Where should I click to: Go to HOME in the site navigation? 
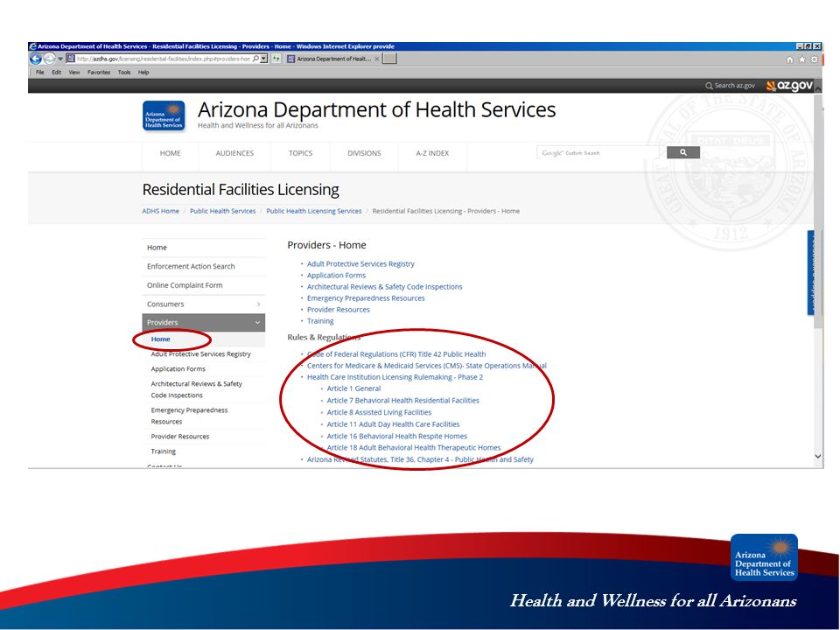(x=171, y=153)
